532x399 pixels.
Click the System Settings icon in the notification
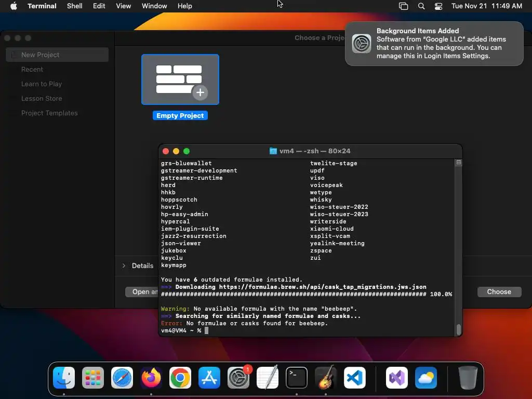click(x=362, y=44)
